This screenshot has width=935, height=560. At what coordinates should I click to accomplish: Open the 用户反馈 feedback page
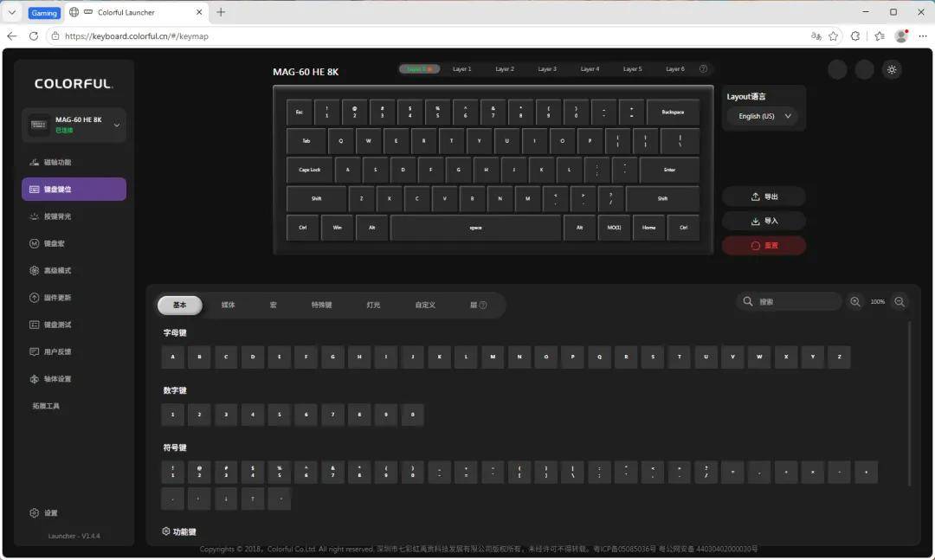pyautogui.click(x=74, y=352)
